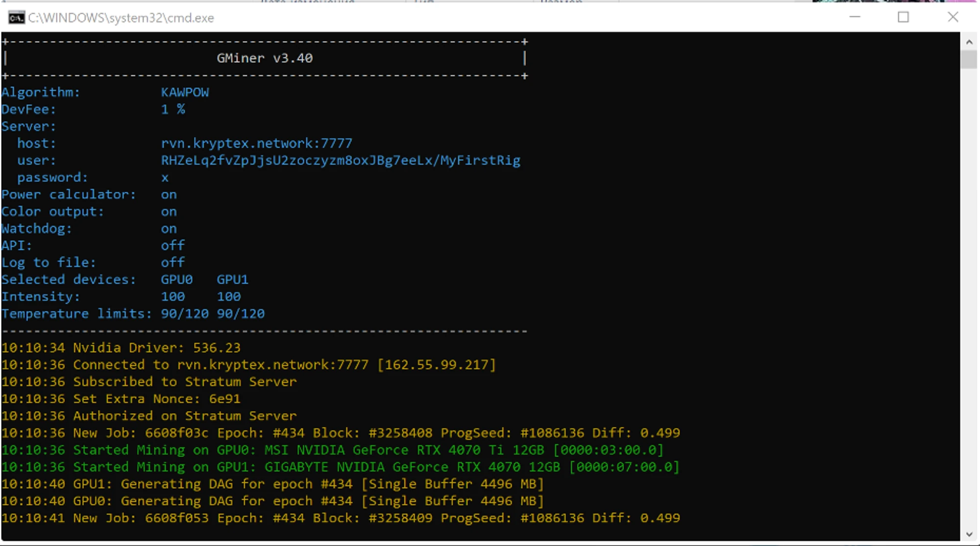The width and height of the screenshot is (980, 546).
Task: Click the API 'off' value
Action: pos(172,245)
